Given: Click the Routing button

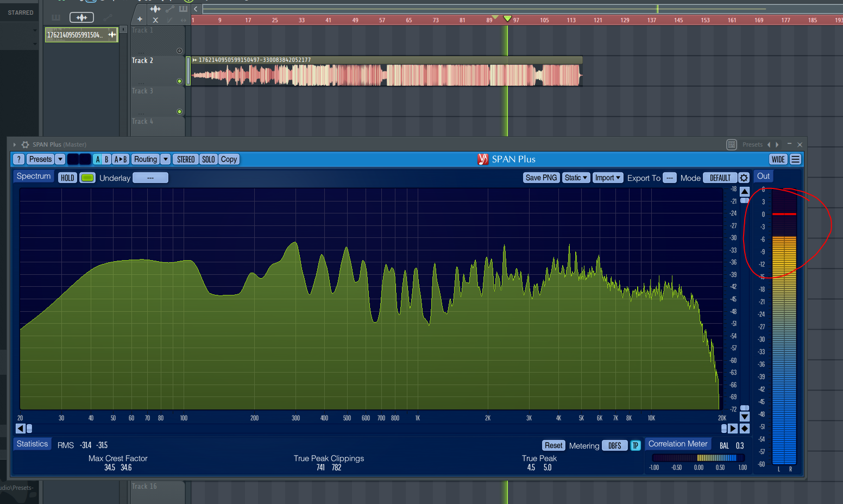Looking at the screenshot, I should 146,159.
